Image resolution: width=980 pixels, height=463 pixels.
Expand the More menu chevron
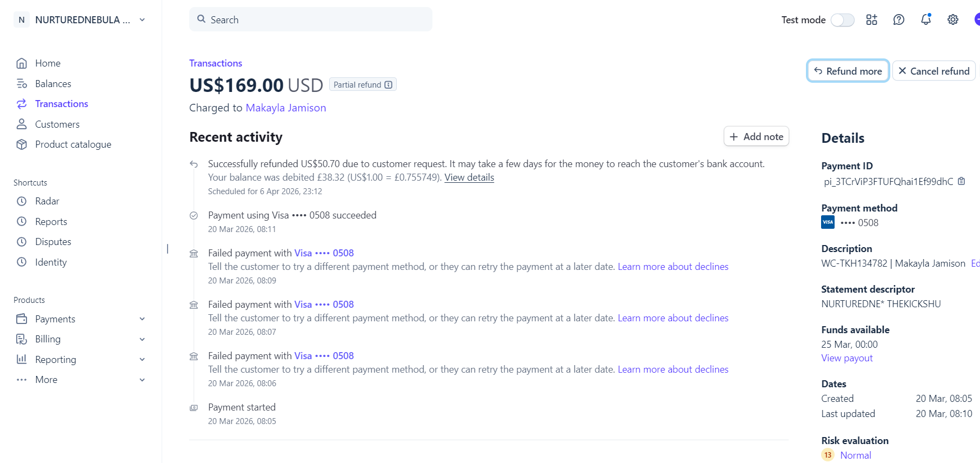point(142,380)
